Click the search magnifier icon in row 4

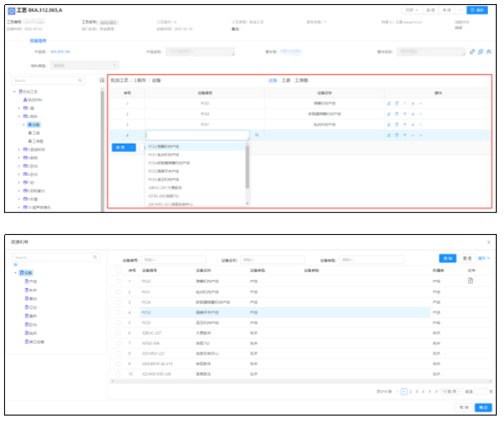[256, 136]
